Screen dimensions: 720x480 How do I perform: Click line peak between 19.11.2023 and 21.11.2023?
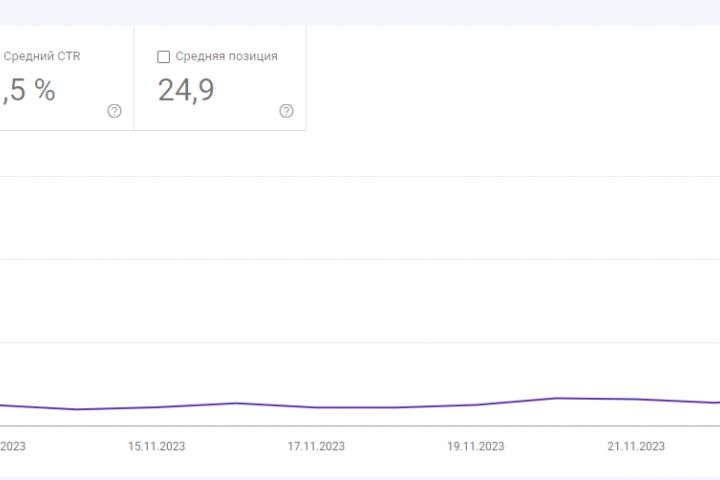click(x=556, y=398)
